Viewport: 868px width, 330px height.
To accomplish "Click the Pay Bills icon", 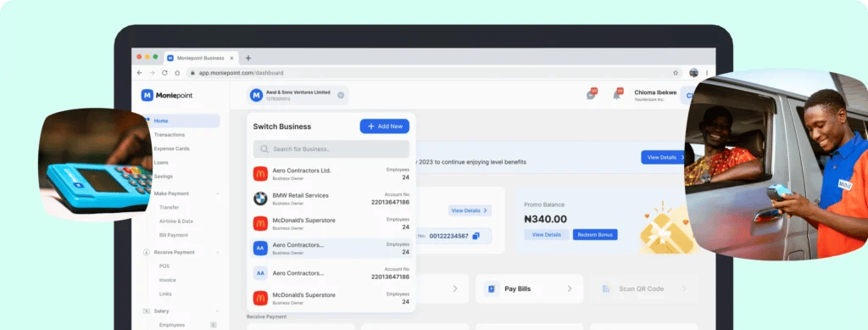I will pos(491,288).
